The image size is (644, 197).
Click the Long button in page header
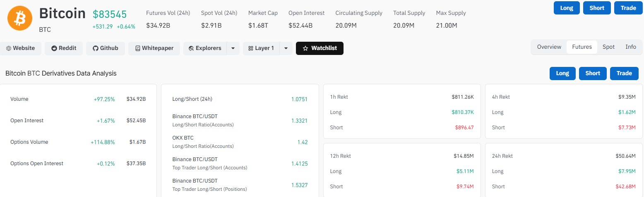pyautogui.click(x=567, y=8)
